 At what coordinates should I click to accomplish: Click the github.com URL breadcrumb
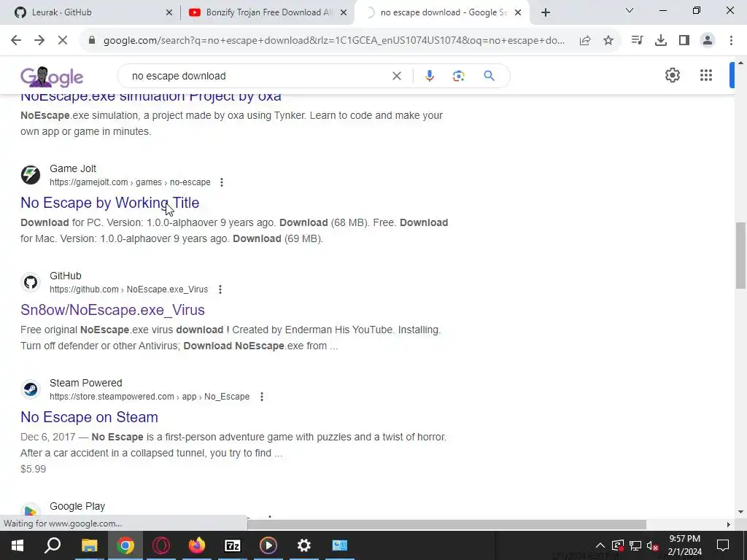coord(128,289)
